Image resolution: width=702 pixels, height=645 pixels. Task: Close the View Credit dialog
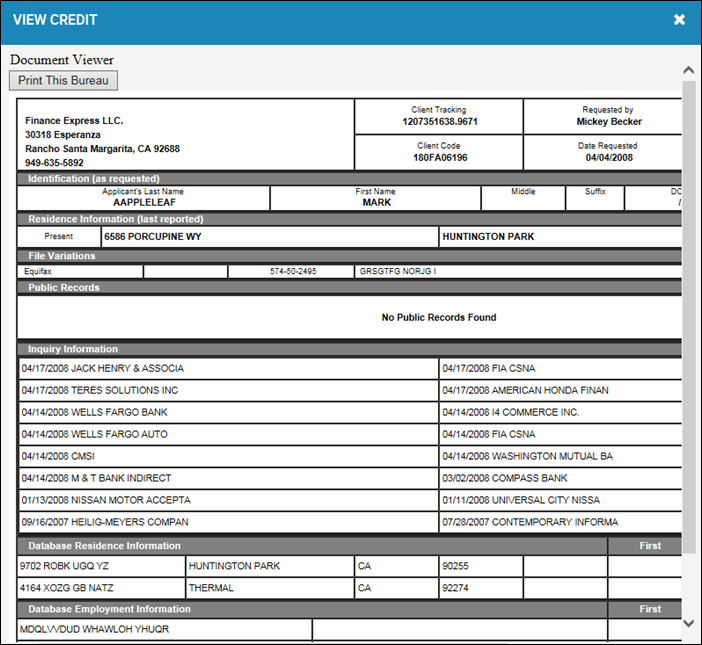tap(679, 20)
